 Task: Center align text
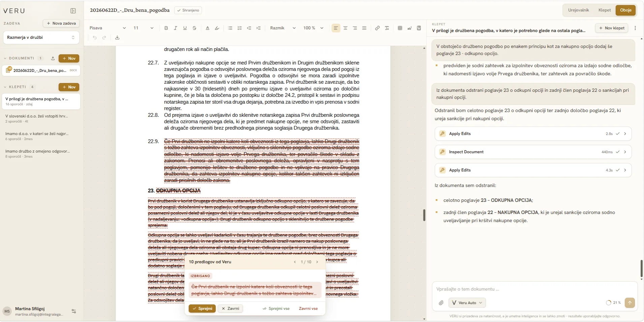coord(345,28)
